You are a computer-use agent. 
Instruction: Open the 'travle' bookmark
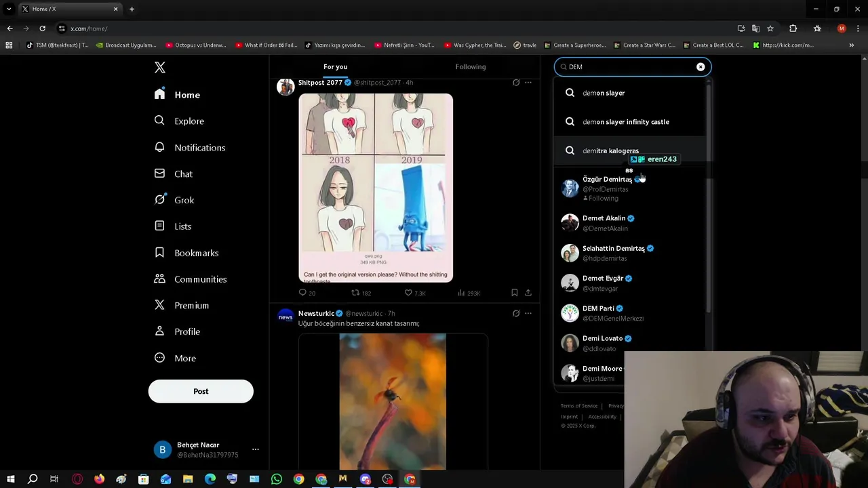tap(525, 45)
